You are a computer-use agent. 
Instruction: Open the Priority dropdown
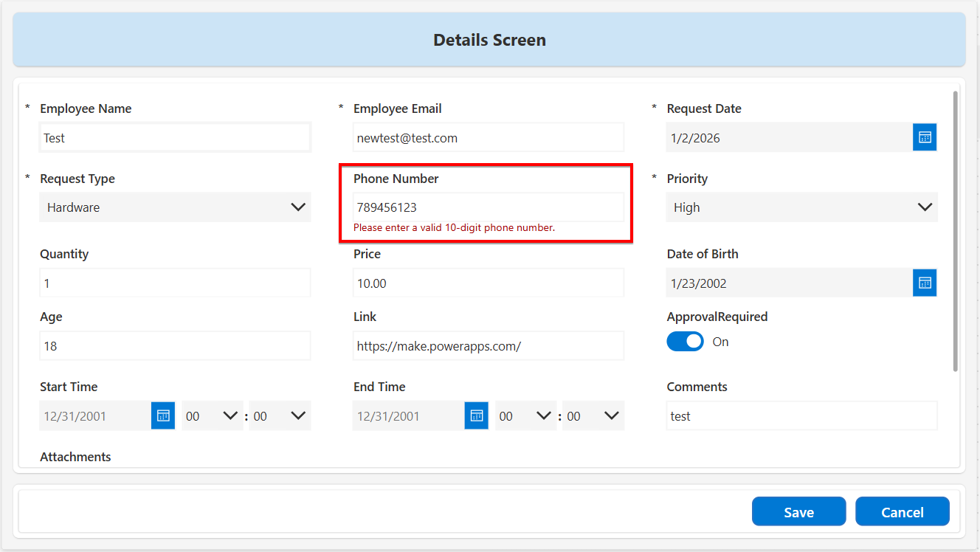802,207
